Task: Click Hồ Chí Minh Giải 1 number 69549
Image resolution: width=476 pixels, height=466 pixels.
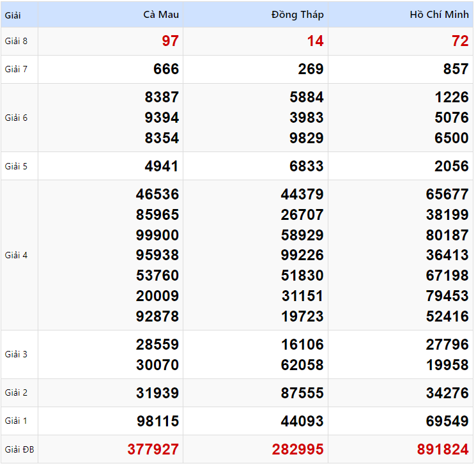Action: (x=447, y=421)
